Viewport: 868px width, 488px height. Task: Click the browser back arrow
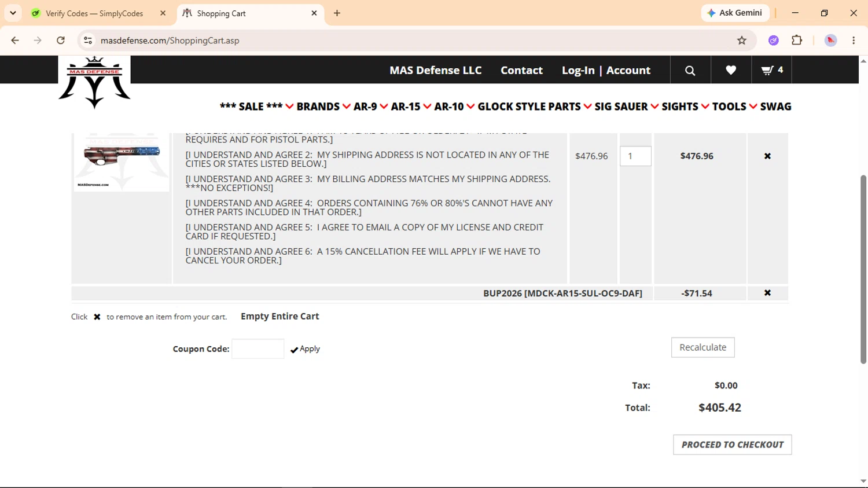pos(15,41)
